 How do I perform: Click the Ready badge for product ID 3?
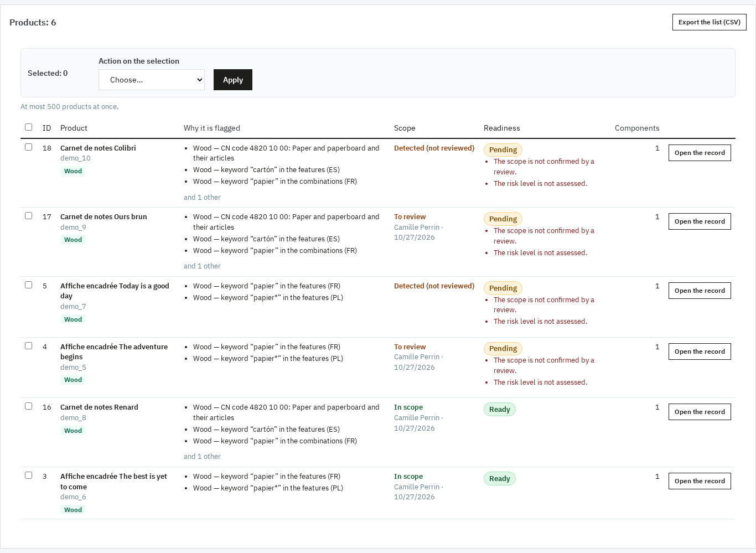pos(500,479)
